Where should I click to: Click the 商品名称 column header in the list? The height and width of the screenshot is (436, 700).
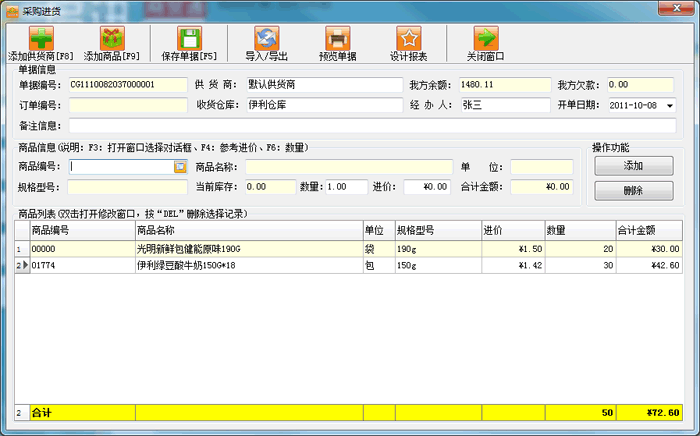tap(247, 230)
